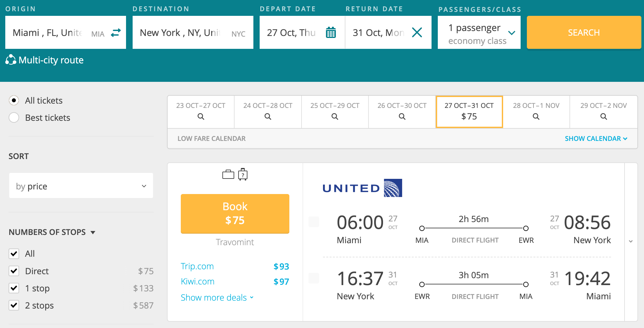Open the depart date calendar icon
This screenshot has height=328, width=644.
pos(331,33)
